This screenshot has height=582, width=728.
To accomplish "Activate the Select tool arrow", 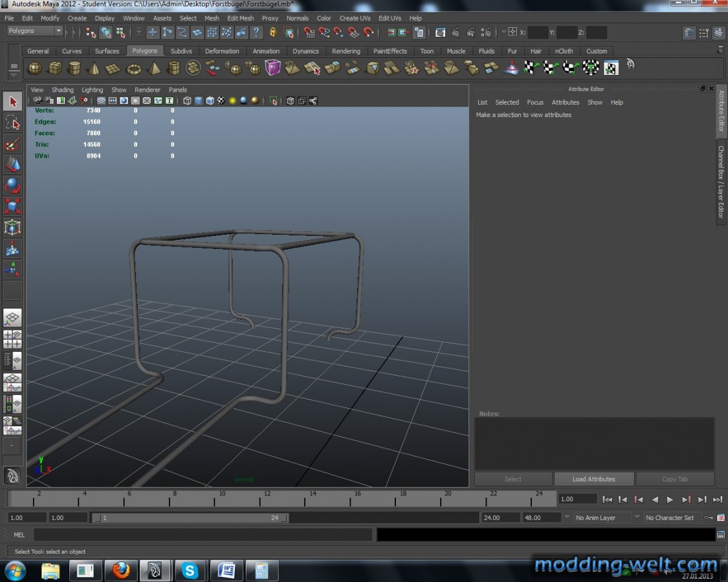I will coord(12,102).
